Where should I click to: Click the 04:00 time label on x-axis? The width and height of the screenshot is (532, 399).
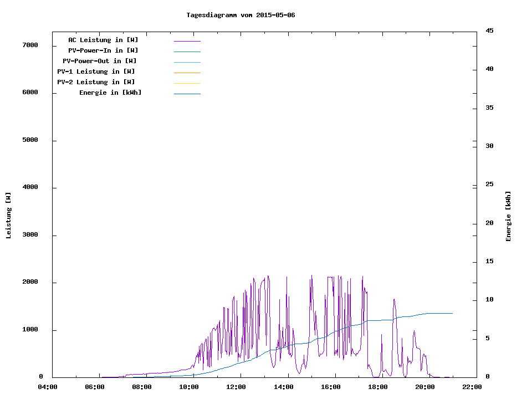tap(48, 387)
